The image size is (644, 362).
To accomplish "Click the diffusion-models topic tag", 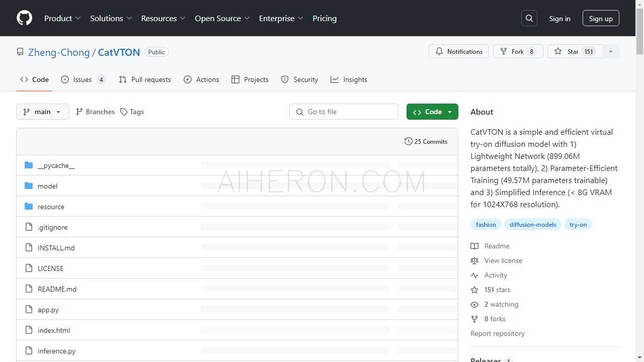I will [532, 225].
